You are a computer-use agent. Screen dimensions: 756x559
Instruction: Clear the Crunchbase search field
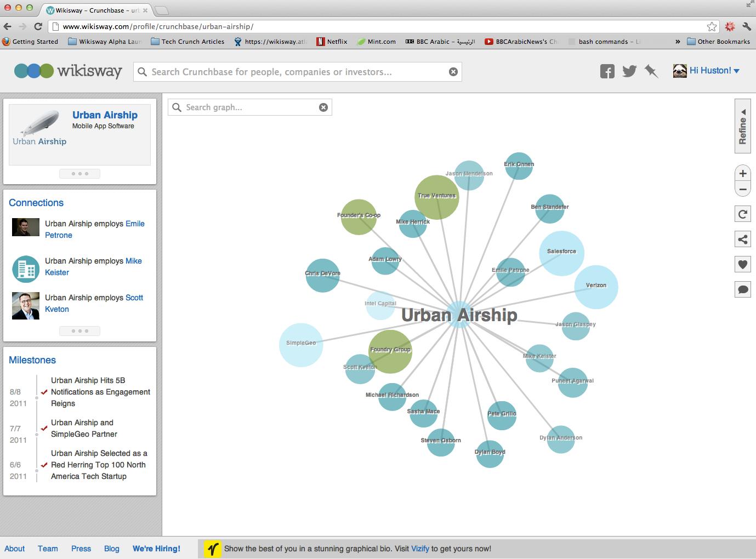pyautogui.click(x=453, y=72)
